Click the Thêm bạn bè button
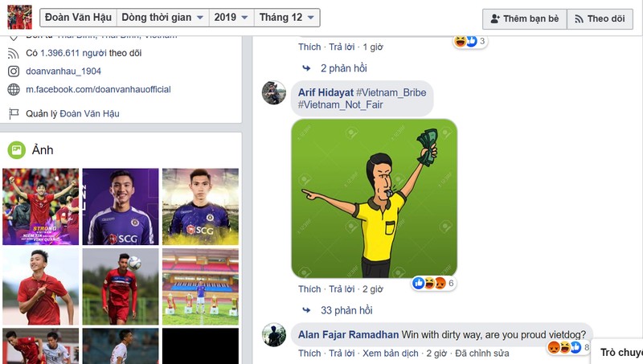Screen dimensions: 643x364 click(524, 18)
